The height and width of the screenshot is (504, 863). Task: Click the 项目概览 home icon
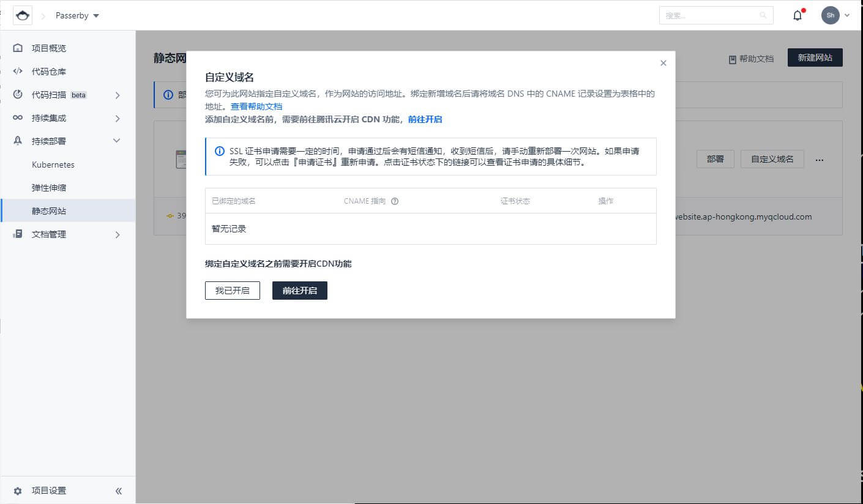pyautogui.click(x=18, y=48)
